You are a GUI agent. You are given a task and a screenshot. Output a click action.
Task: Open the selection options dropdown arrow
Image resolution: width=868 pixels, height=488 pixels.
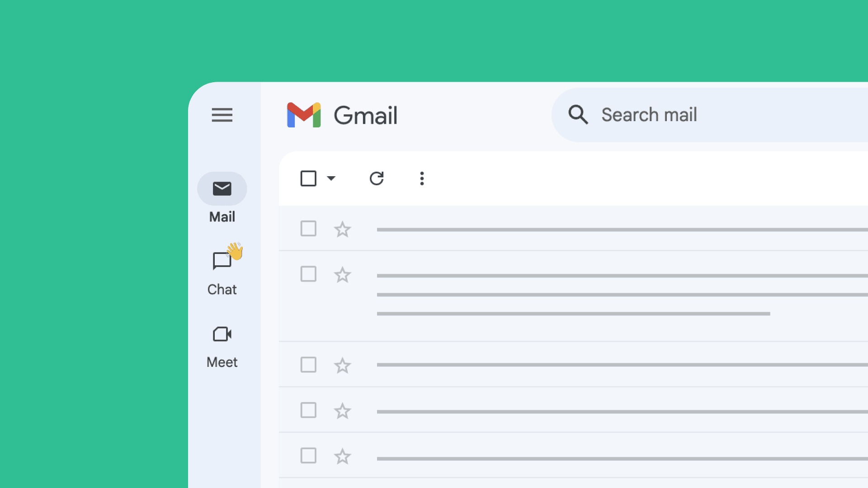[331, 178]
